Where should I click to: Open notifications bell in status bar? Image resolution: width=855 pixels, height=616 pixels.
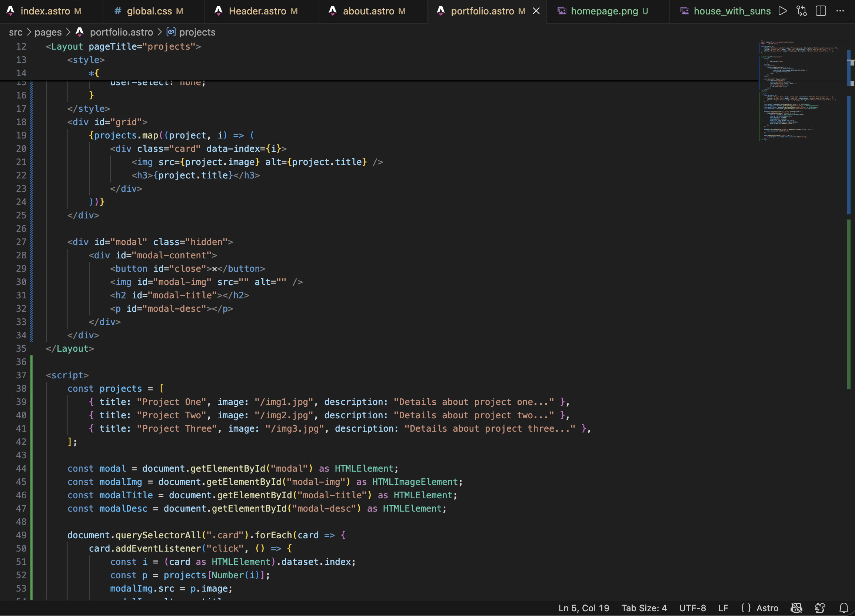pyautogui.click(x=844, y=608)
